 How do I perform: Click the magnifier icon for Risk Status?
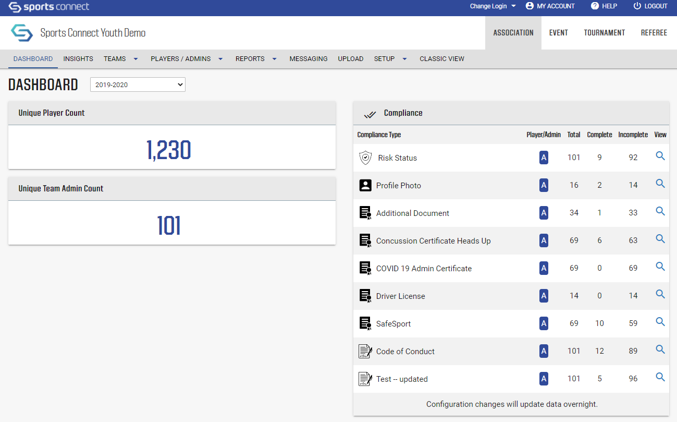coord(660,157)
